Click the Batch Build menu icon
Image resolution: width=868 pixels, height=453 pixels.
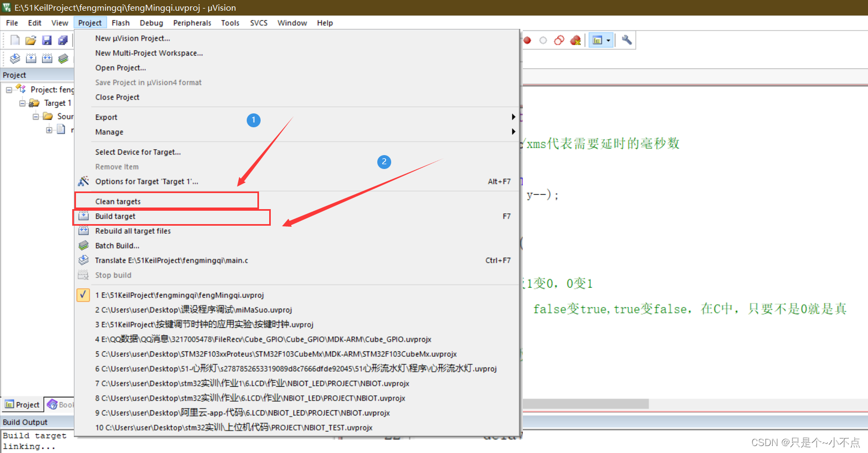(x=83, y=245)
